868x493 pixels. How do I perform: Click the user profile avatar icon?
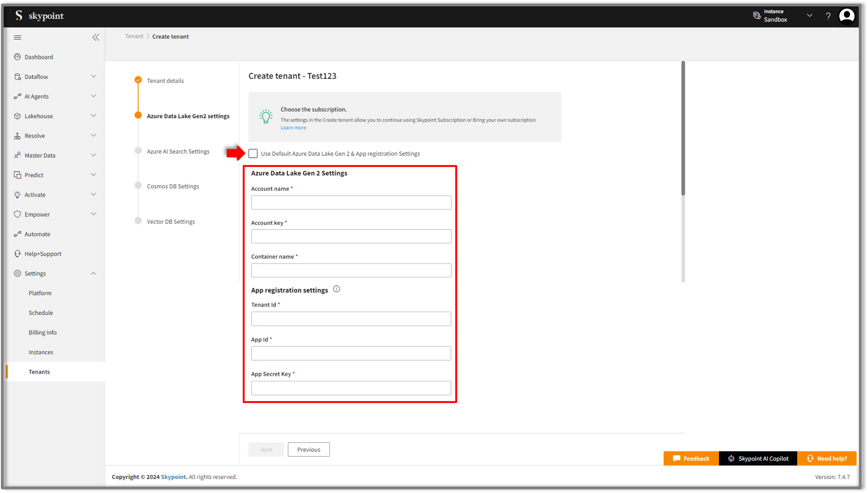pos(847,16)
